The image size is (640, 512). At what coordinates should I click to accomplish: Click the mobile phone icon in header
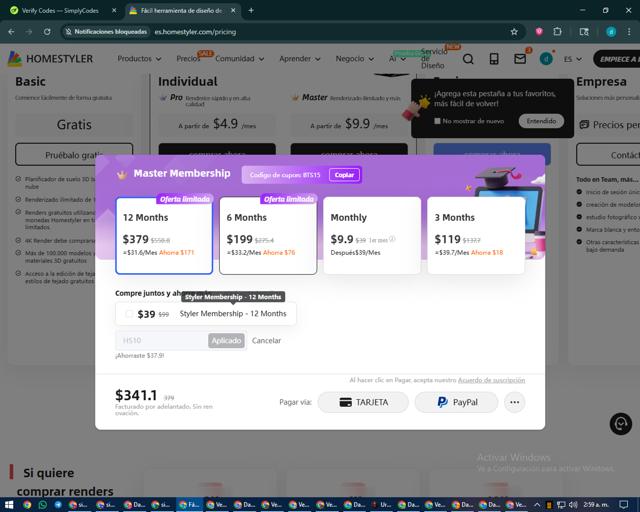pyautogui.click(x=494, y=59)
